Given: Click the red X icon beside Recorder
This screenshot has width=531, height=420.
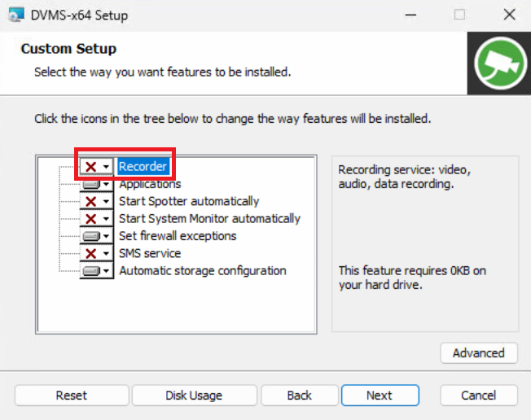Looking at the screenshot, I should 90,167.
